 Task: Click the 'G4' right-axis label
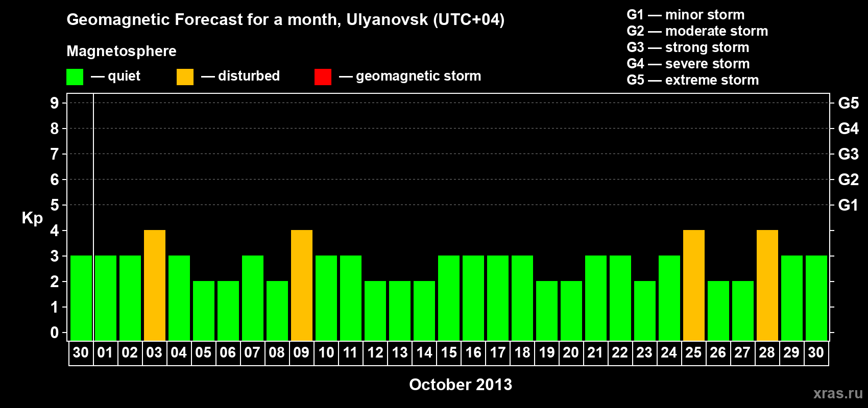click(849, 129)
